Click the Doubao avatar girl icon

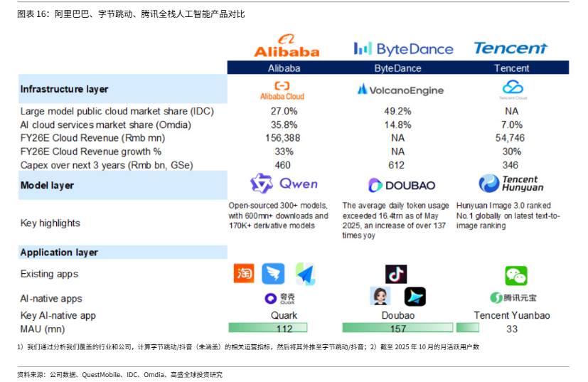380,297
